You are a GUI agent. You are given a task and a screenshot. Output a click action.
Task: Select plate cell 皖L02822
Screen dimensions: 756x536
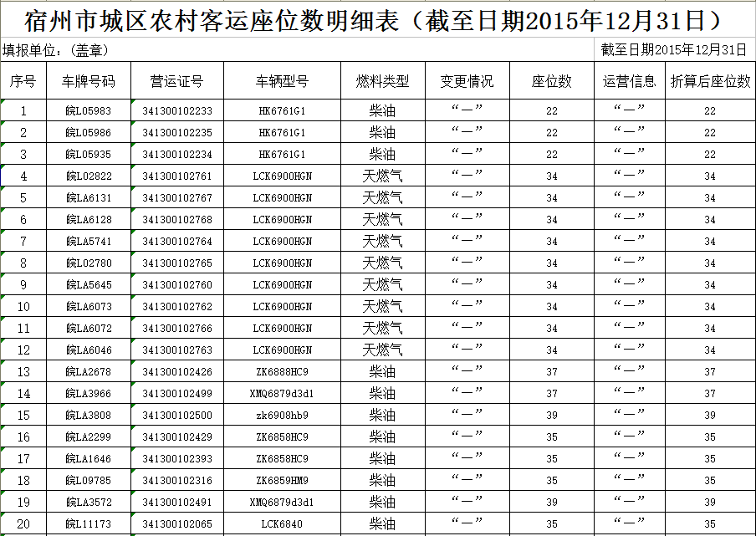coord(89,176)
